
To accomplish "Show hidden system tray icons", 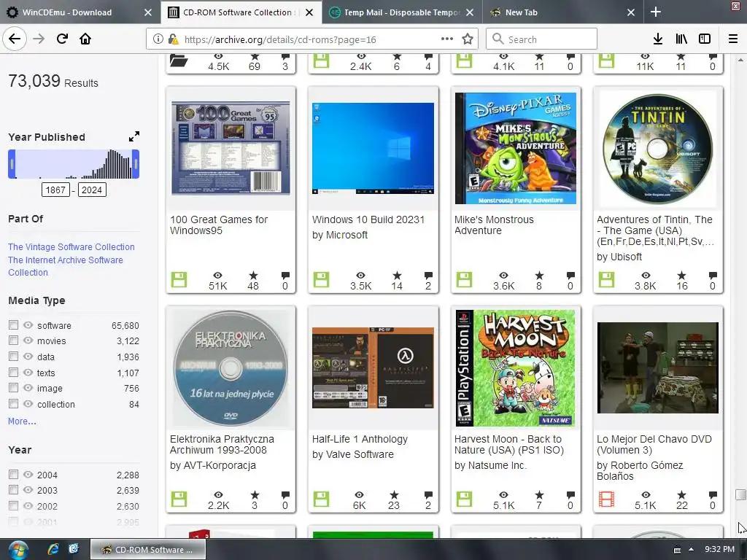I will [x=691, y=549].
